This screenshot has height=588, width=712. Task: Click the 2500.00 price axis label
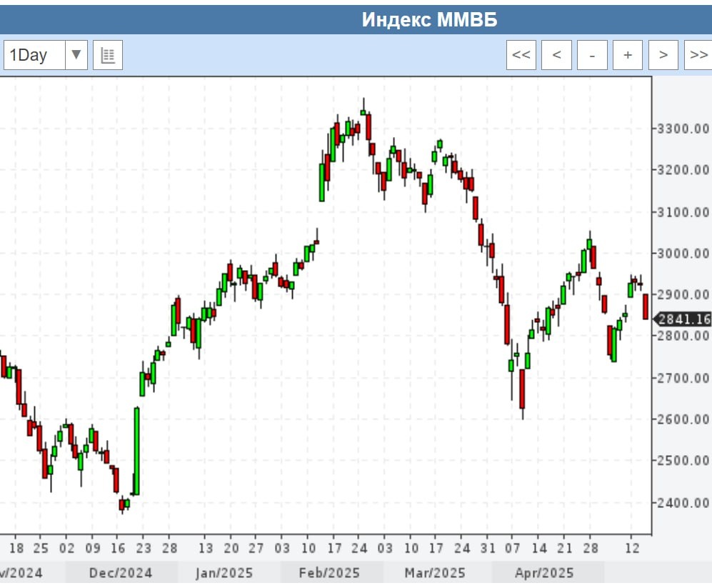point(683,461)
